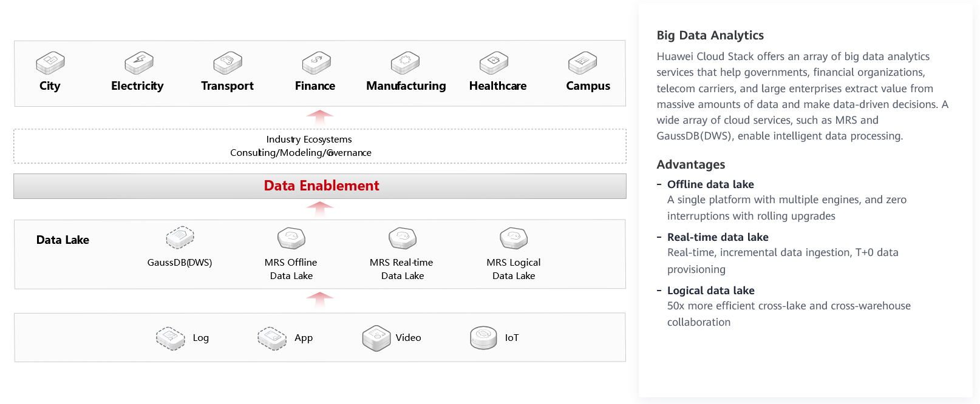Click the 'GaussDB(DWS)' label
The height and width of the screenshot is (404, 980).
pyautogui.click(x=180, y=263)
